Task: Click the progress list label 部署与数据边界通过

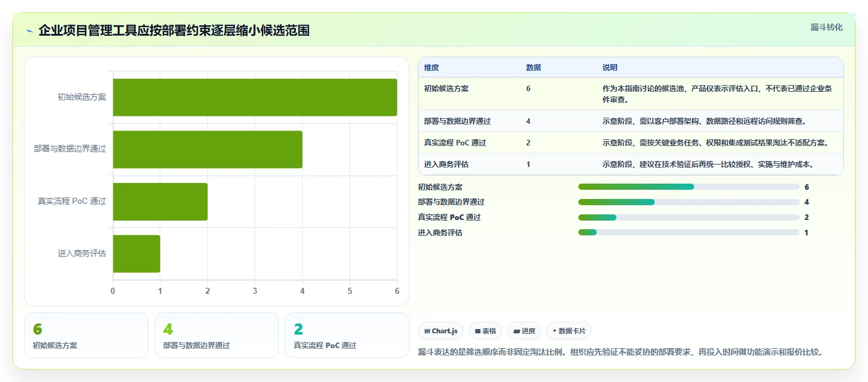Action: 451,202
